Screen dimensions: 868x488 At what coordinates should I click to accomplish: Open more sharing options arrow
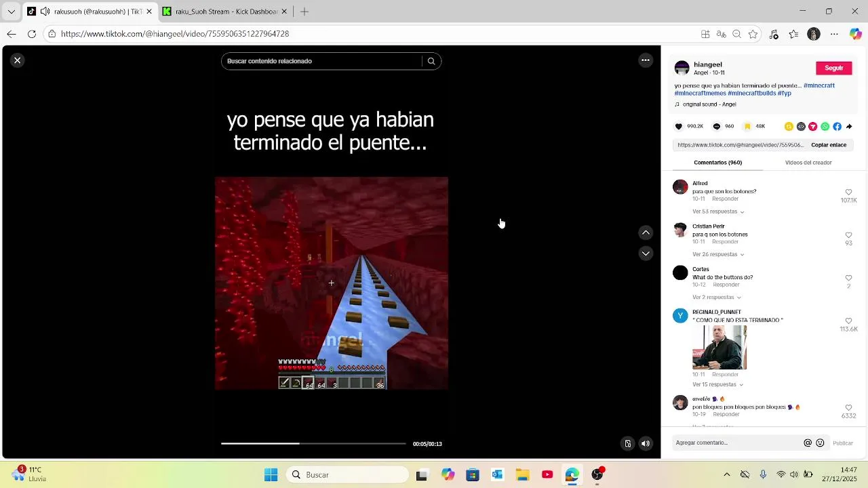click(849, 126)
